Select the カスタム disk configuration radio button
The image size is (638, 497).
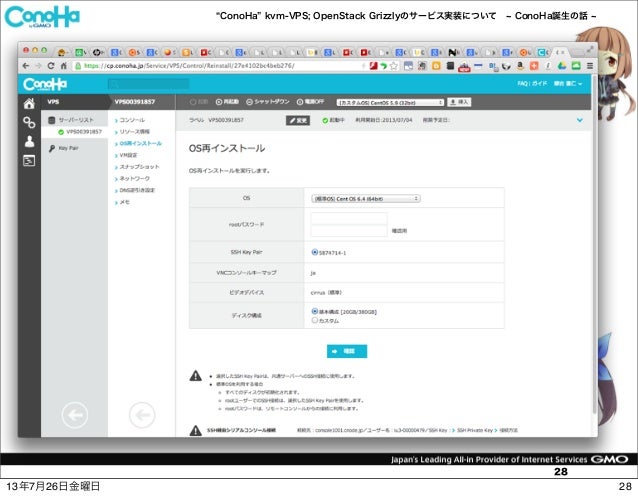coord(314,320)
